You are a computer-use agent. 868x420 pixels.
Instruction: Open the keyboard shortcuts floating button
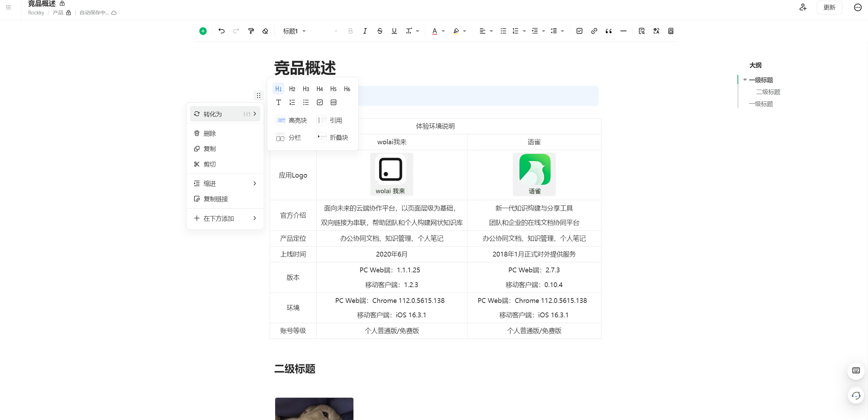(x=856, y=371)
